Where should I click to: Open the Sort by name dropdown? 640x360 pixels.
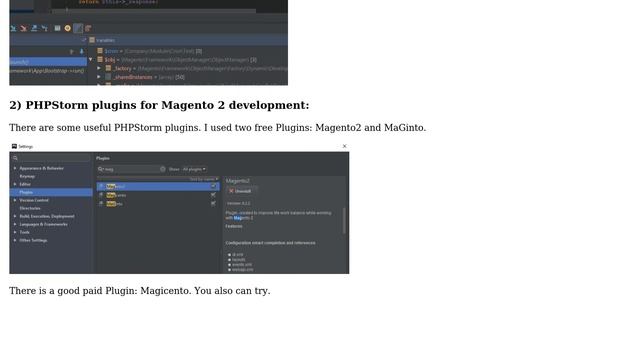tap(203, 179)
